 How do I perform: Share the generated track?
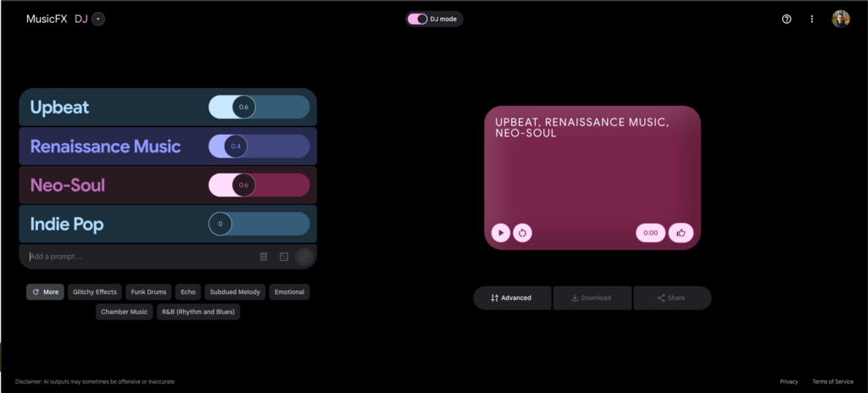click(x=672, y=298)
